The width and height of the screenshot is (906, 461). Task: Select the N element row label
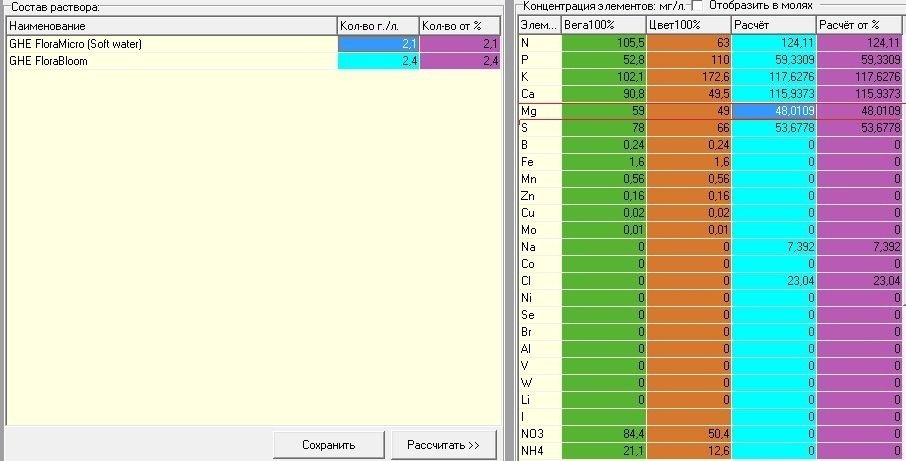[x=540, y=43]
